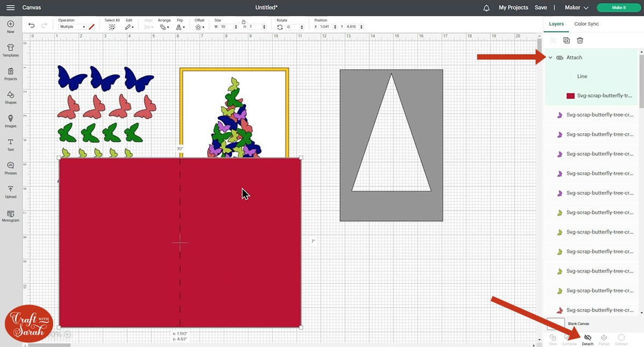
Task: Open My Projects link
Action: click(513, 8)
